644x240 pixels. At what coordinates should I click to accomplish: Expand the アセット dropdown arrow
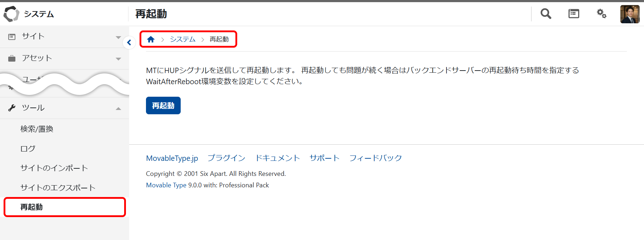118,59
